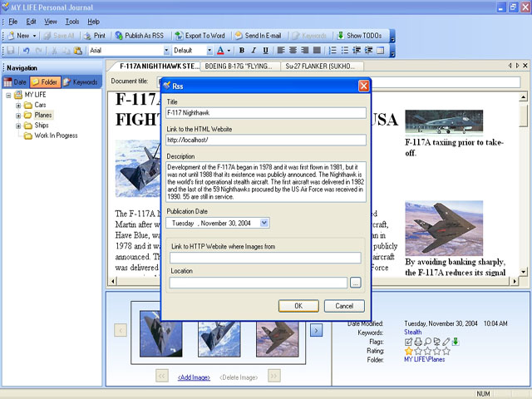Center-align the text
Image resolution: width=532 pixels, height=399 pixels.
click(x=293, y=51)
